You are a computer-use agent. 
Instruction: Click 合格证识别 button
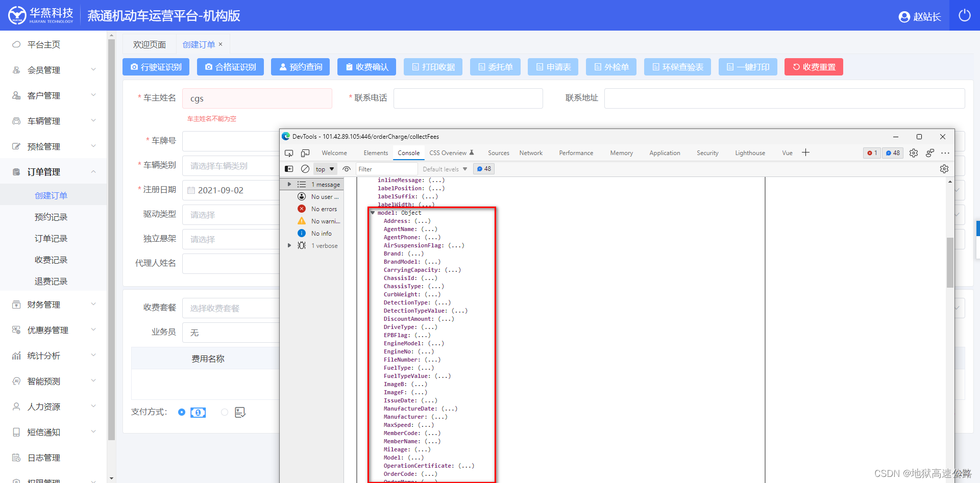230,67
